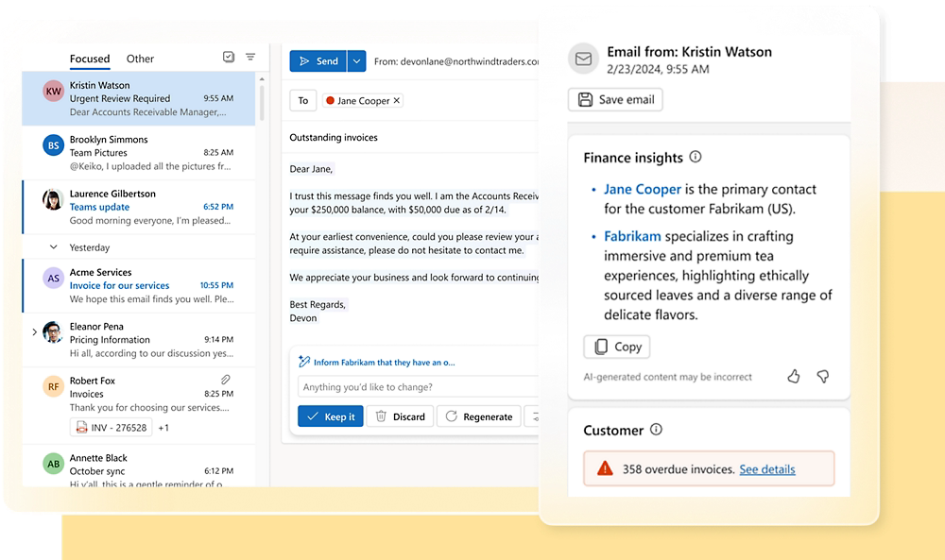Image resolution: width=945 pixels, height=560 pixels.
Task: Open the Customer section info icon
Action: coord(656,430)
